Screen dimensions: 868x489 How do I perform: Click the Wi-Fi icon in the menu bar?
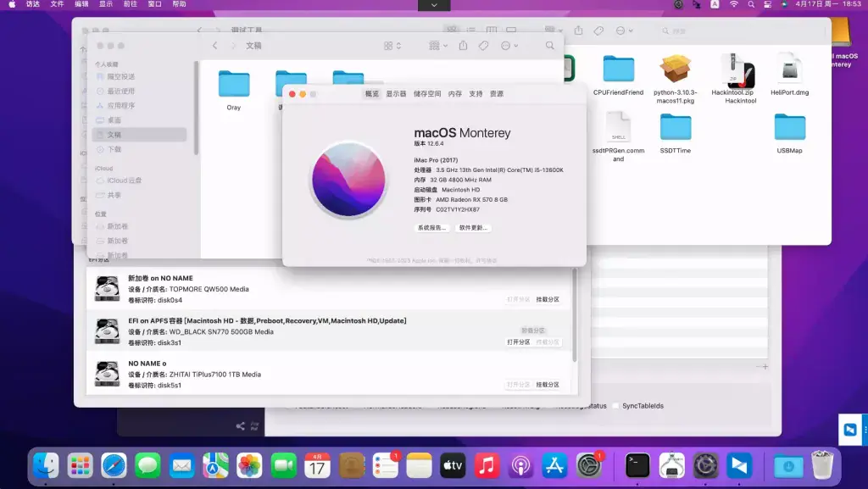(x=733, y=4)
